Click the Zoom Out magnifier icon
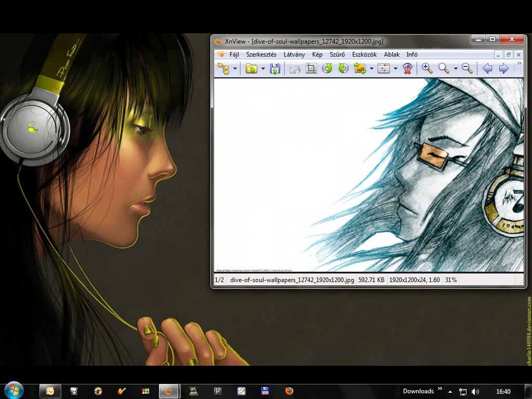 tap(467, 69)
